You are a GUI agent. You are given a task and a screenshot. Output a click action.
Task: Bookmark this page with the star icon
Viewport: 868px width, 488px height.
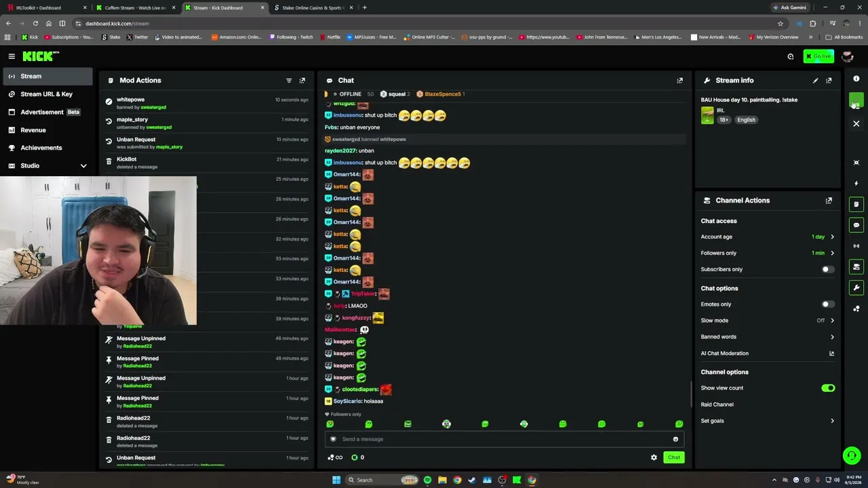point(781,23)
